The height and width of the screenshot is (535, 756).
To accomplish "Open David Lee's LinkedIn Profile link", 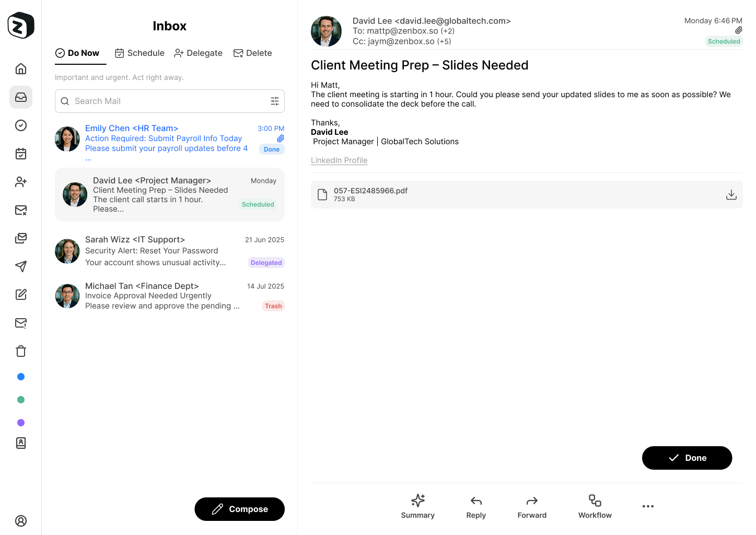I will (339, 160).
